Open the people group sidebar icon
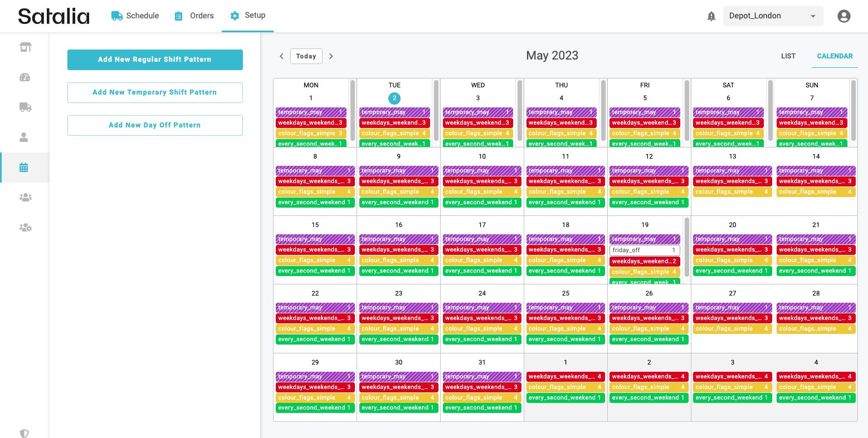Image resolution: width=868 pixels, height=438 pixels. [x=25, y=197]
